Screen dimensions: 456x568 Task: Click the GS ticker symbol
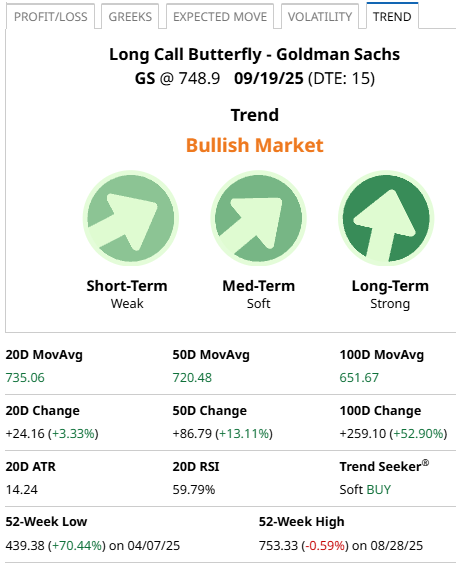pyautogui.click(x=145, y=78)
